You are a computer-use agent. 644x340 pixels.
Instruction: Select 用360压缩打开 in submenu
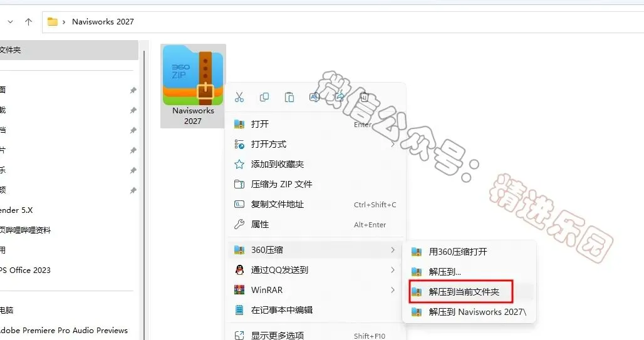click(x=469, y=252)
